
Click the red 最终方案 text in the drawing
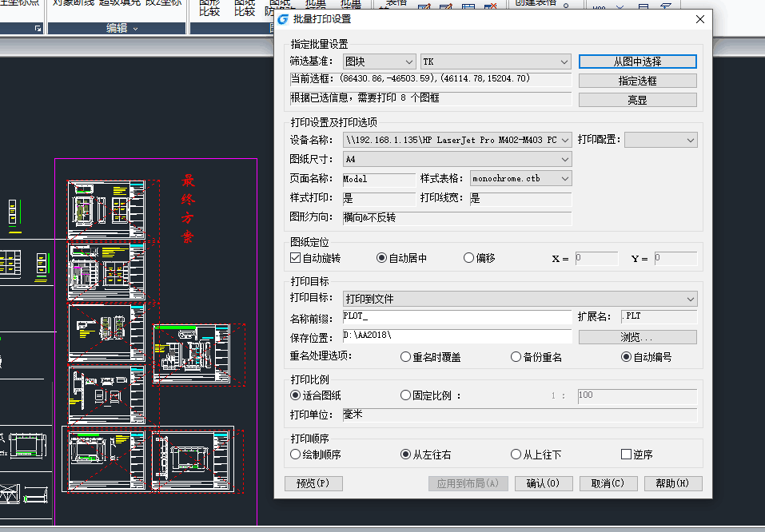(x=188, y=208)
